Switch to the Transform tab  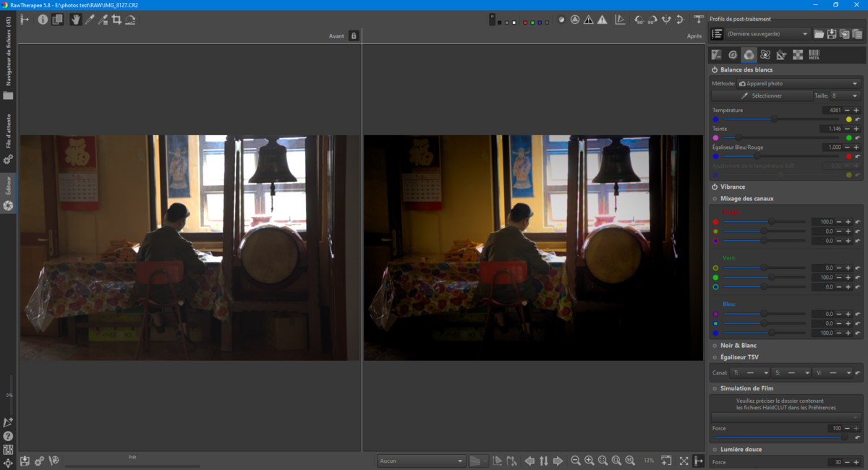pos(781,54)
